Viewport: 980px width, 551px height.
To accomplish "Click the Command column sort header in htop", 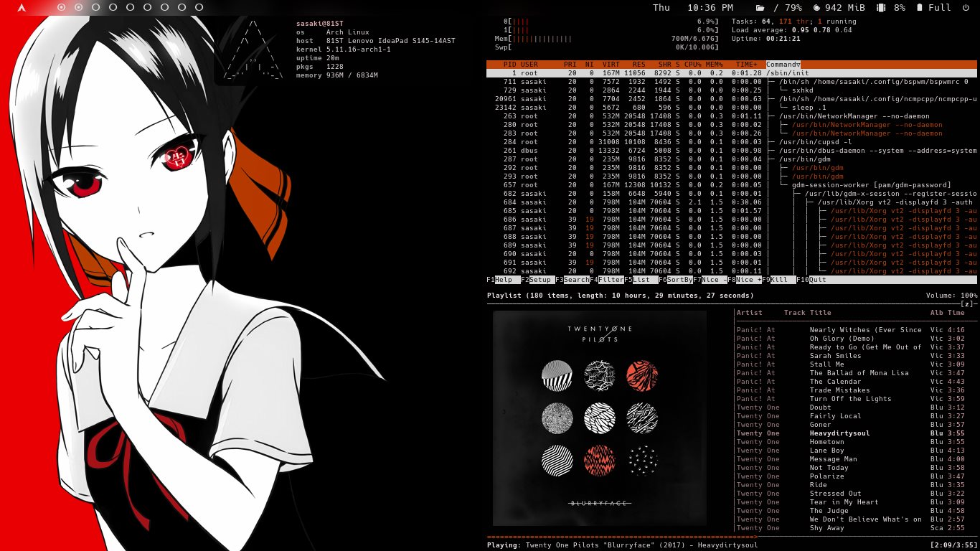I will point(783,65).
